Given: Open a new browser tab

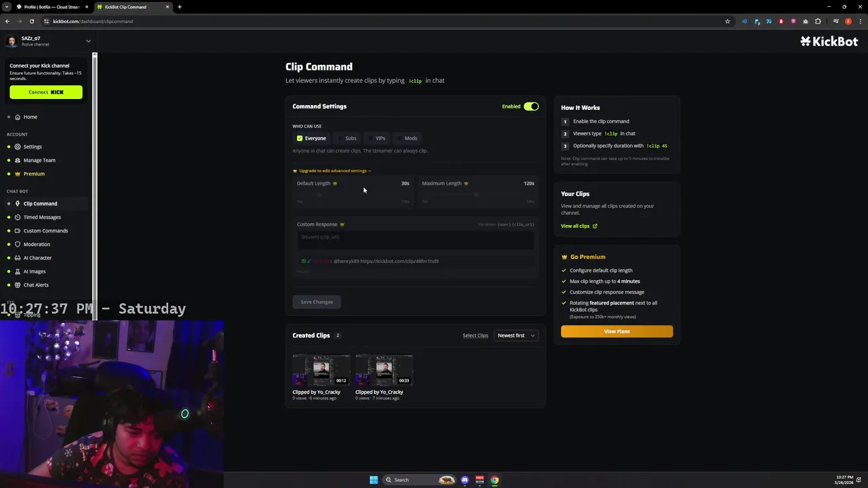Looking at the screenshot, I should tap(180, 7).
